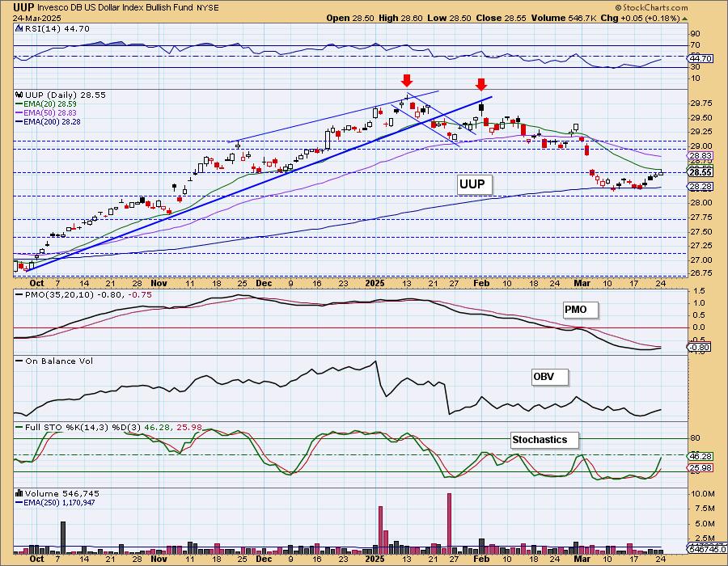The height and width of the screenshot is (566, 728).
Task: Click the 2025 label on price panel date axis
Action: click(375, 283)
